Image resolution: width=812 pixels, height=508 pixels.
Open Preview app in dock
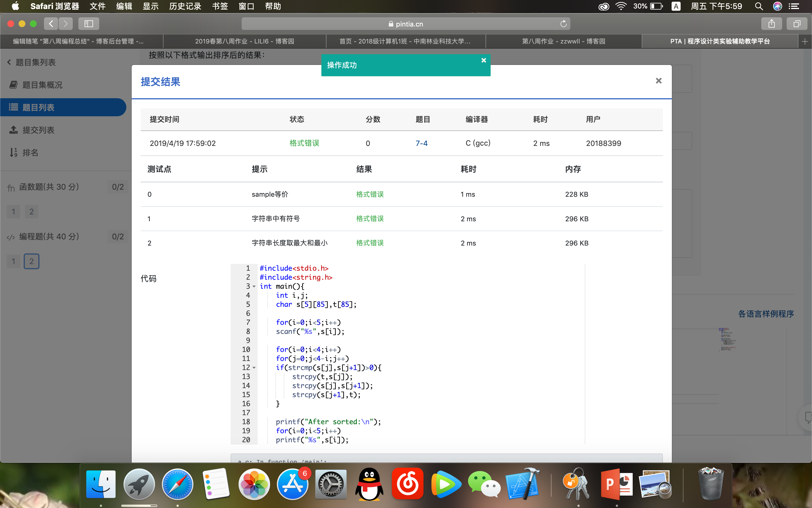click(655, 484)
